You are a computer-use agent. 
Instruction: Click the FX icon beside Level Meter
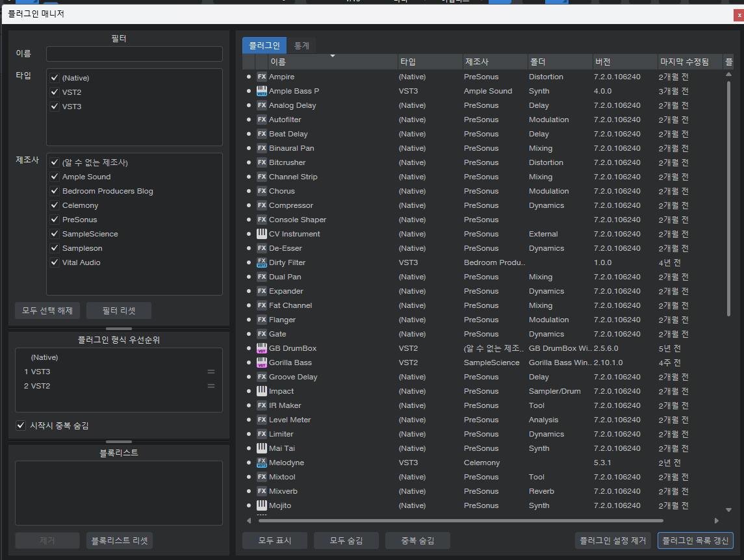(261, 420)
